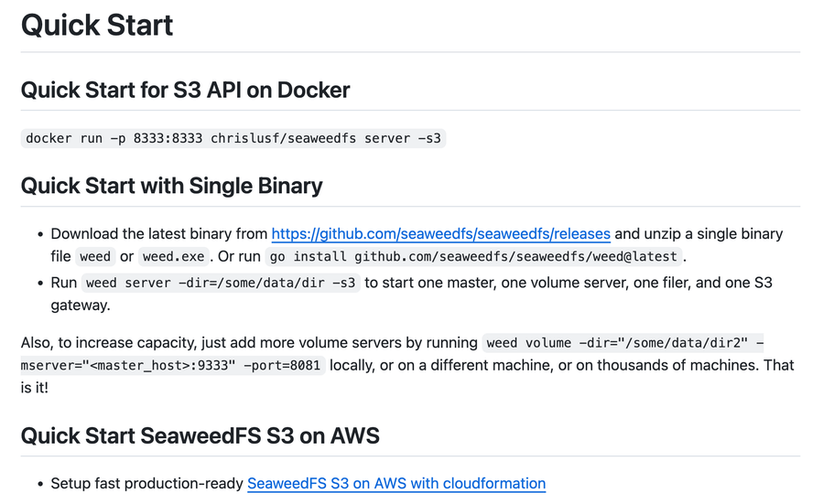The image size is (823, 504).
Task: Click the weed volume -dir command snippet
Action: point(623,343)
